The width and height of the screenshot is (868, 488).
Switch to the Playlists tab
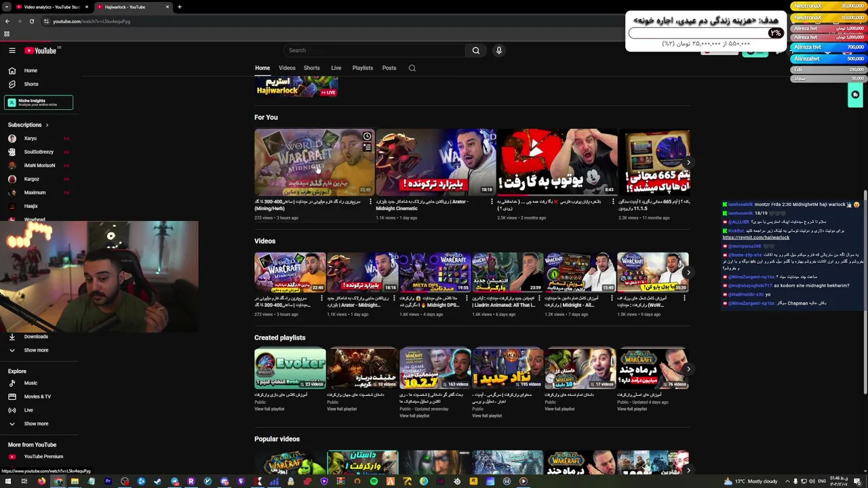[x=362, y=68]
